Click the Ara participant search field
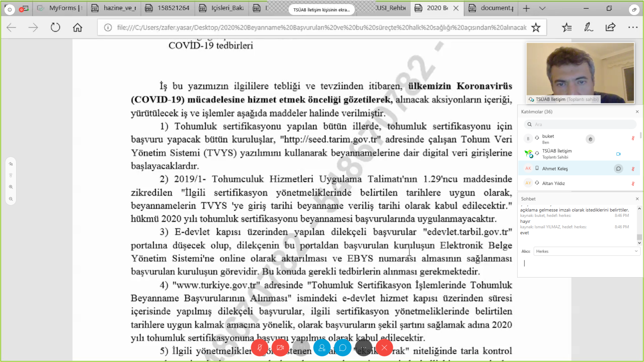 (x=580, y=124)
